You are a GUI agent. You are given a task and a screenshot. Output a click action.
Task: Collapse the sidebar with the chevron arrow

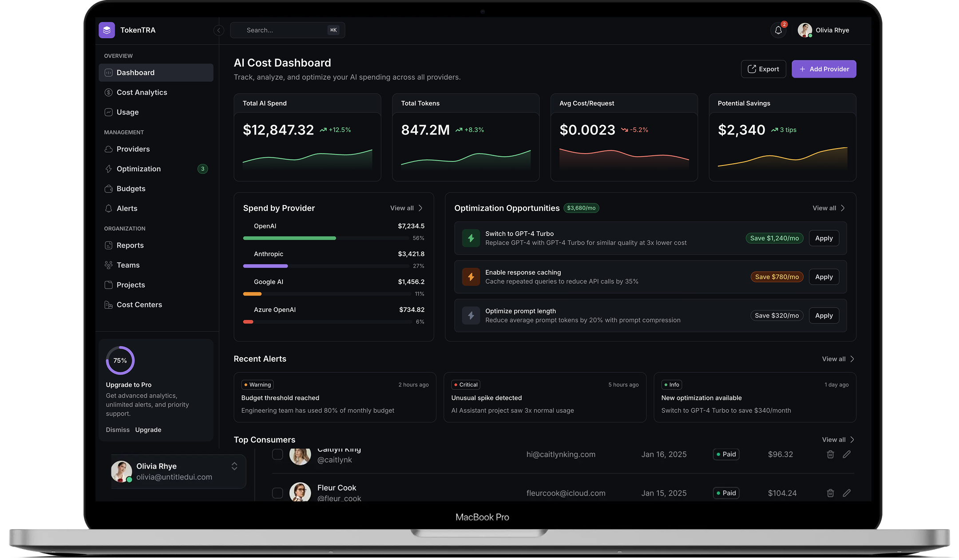218,30
